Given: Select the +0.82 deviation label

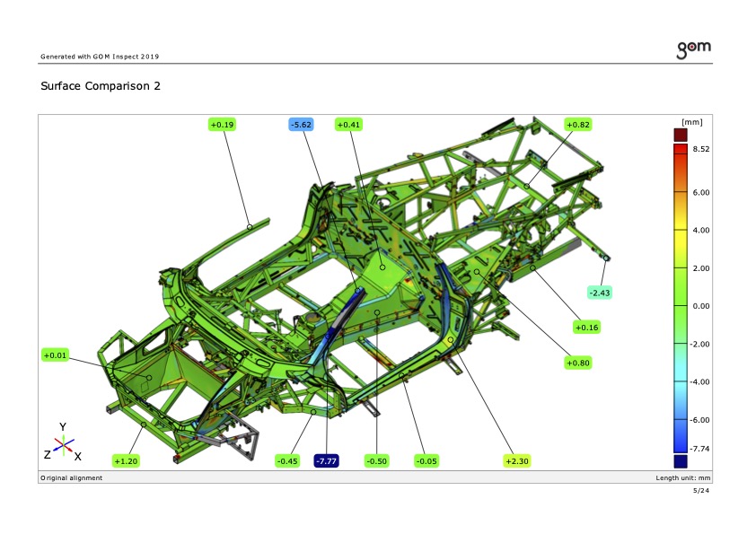Looking at the screenshot, I should [578, 125].
